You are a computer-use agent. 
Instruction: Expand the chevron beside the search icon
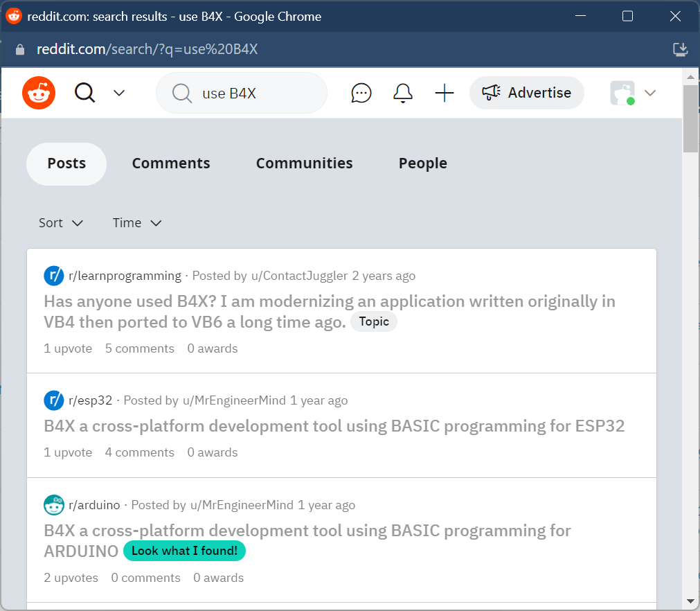tap(119, 93)
